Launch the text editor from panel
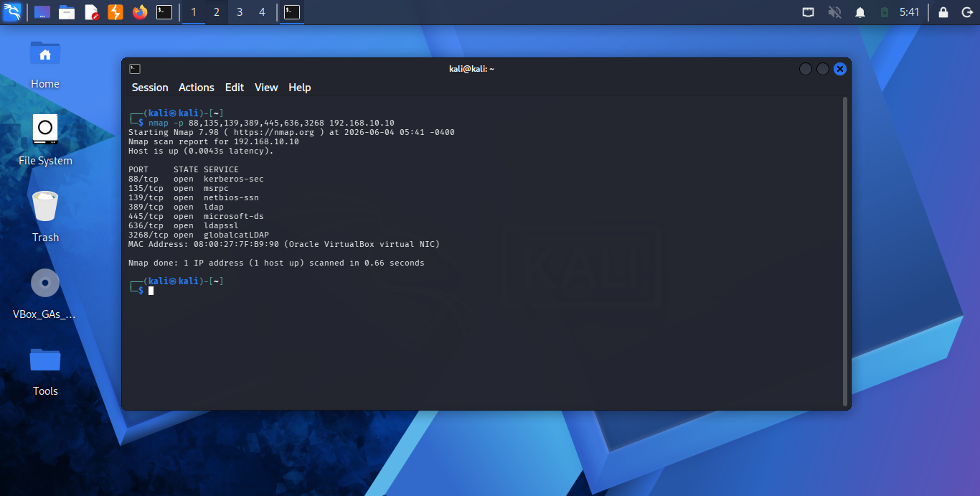980x496 pixels. click(x=91, y=12)
